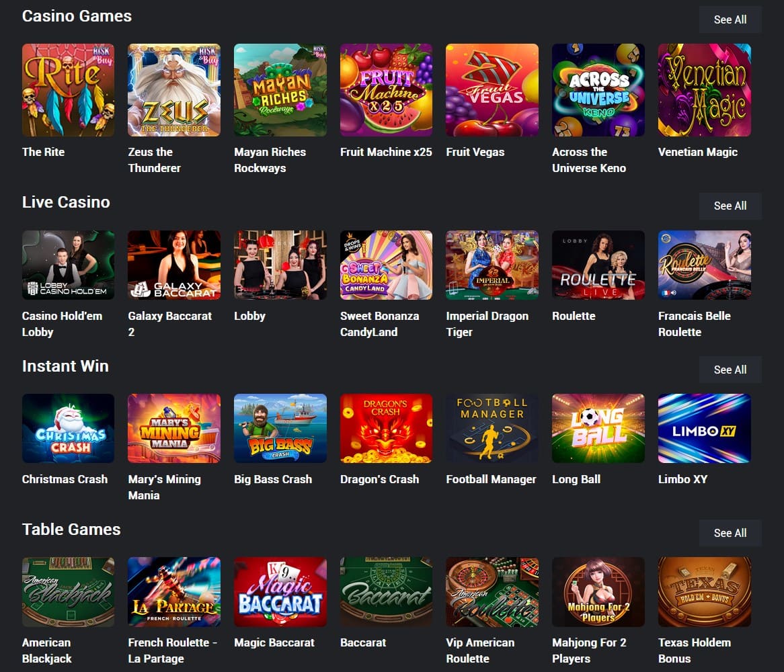Open the Fruit Vegas game tile
The height and width of the screenshot is (672, 784).
492,90
